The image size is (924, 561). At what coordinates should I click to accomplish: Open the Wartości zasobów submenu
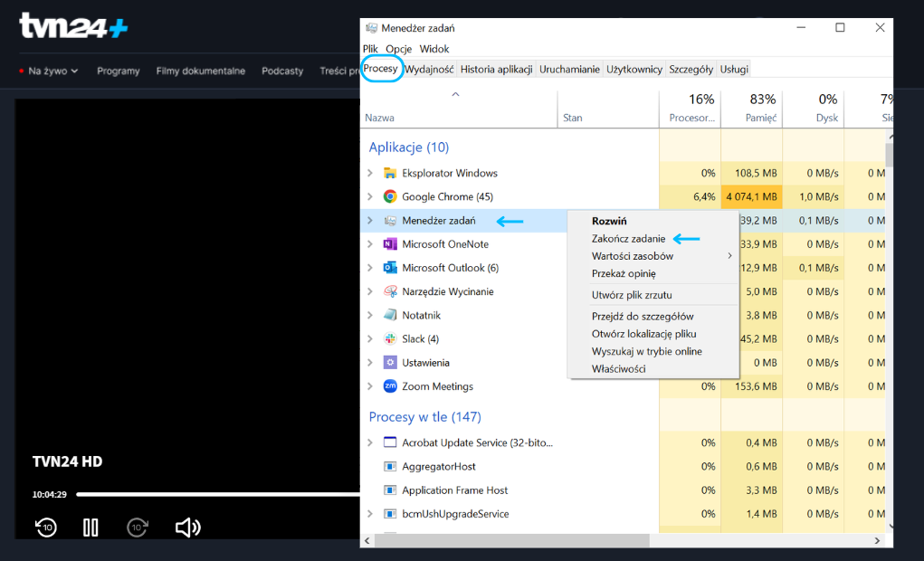pyautogui.click(x=653, y=256)
